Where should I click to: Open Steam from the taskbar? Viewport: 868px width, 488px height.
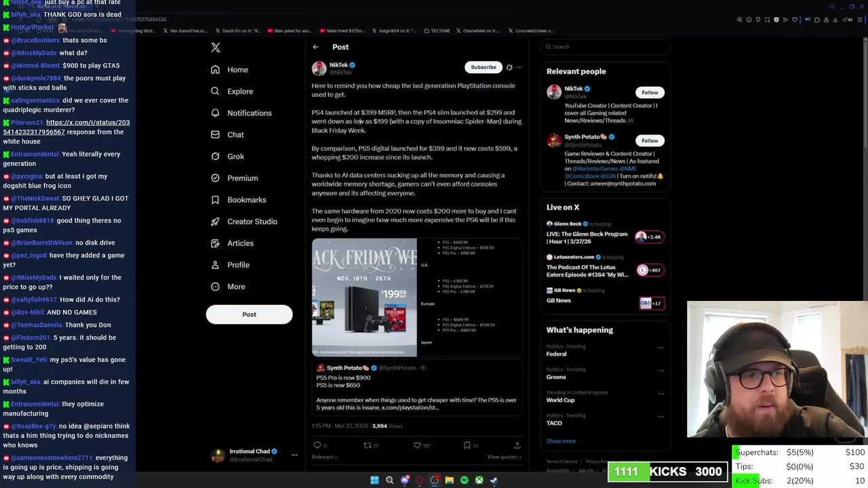tap(494, 481)
